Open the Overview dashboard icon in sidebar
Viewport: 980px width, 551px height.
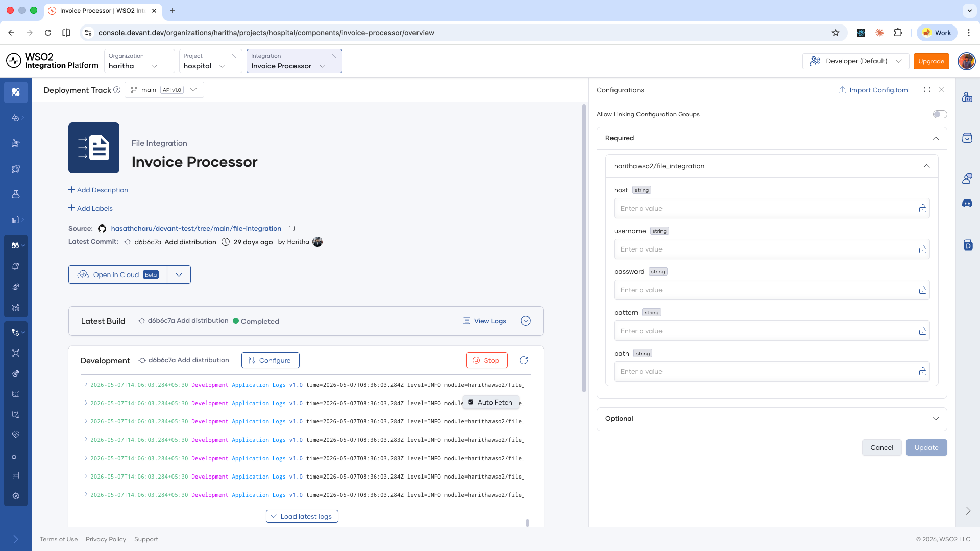(x=16, y=92)
